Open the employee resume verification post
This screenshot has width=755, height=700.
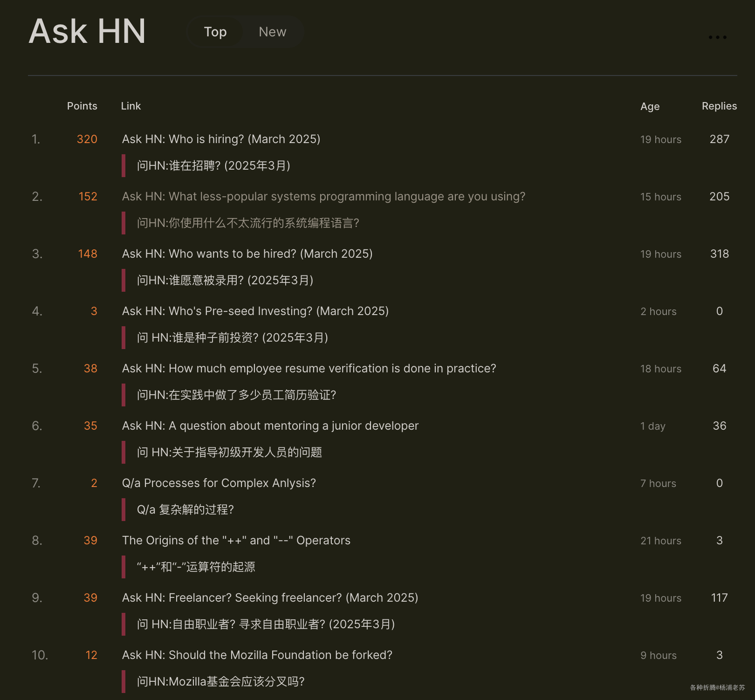[x=309, y=368]
